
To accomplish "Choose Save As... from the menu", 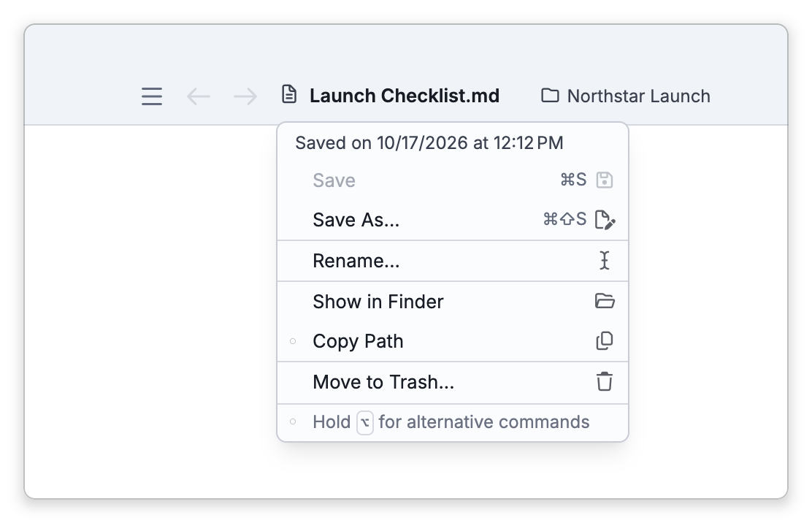I will click(453, 220).
